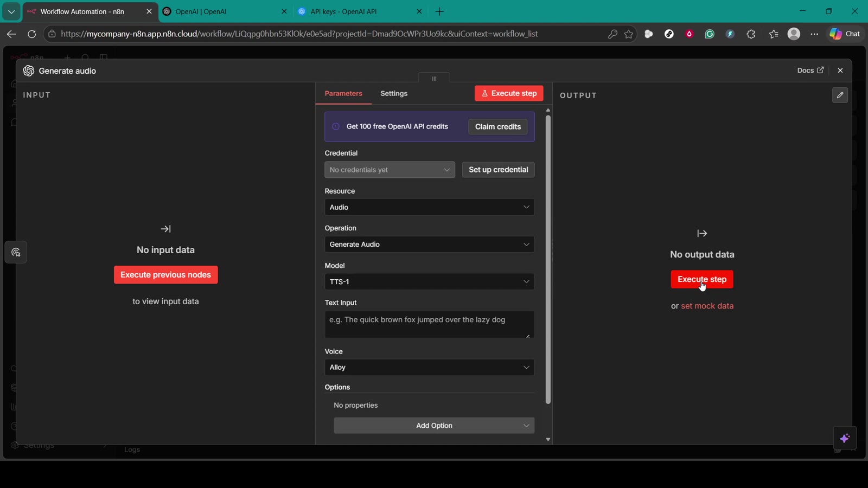Open the Operation dropdown showing Generate Audio
This screenshot has width=868, height=488.
(429, 245)
